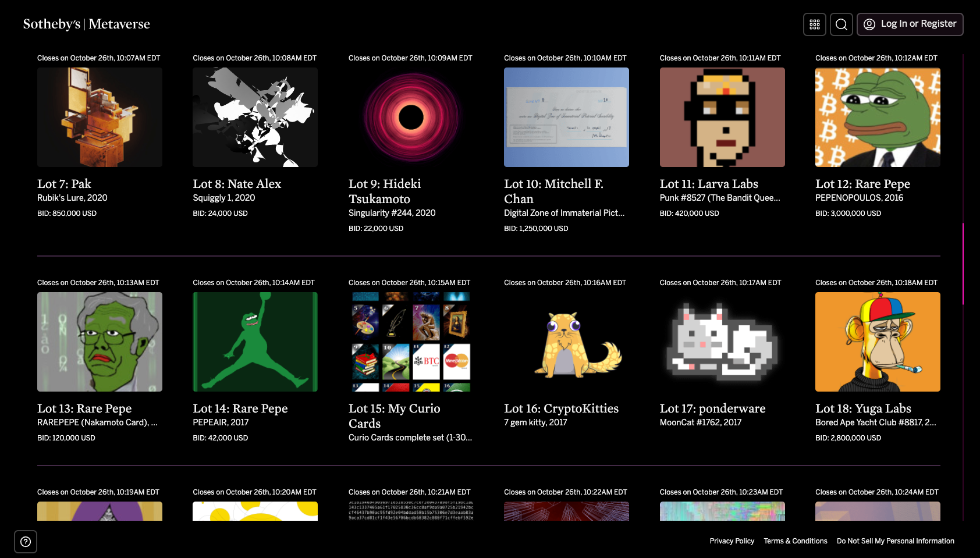Open the search magnifier icon
This screenshot has width=980, height=558.
click(841, 24)
